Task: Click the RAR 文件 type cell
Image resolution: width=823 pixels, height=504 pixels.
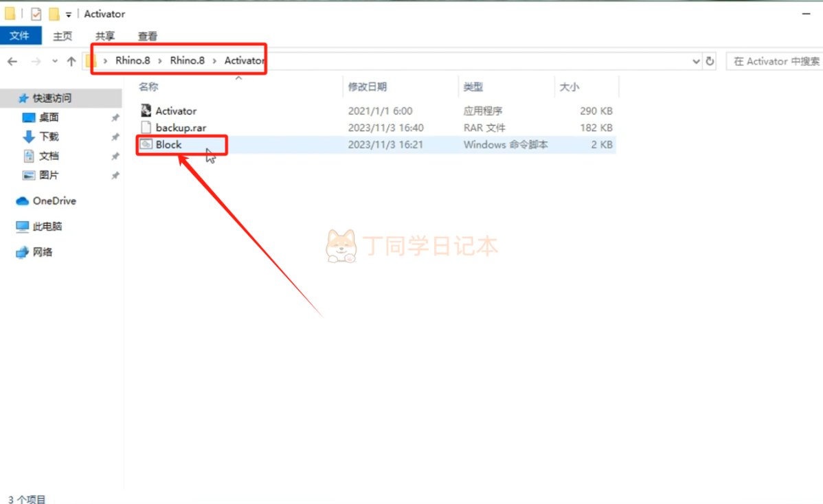Action: tap(484, 128)
